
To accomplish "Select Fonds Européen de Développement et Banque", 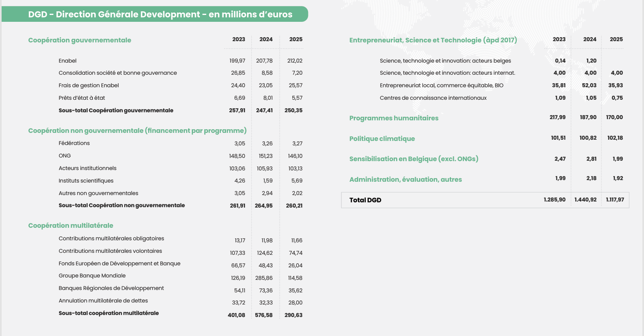I will pyautogui.click(x=120, y=263).
